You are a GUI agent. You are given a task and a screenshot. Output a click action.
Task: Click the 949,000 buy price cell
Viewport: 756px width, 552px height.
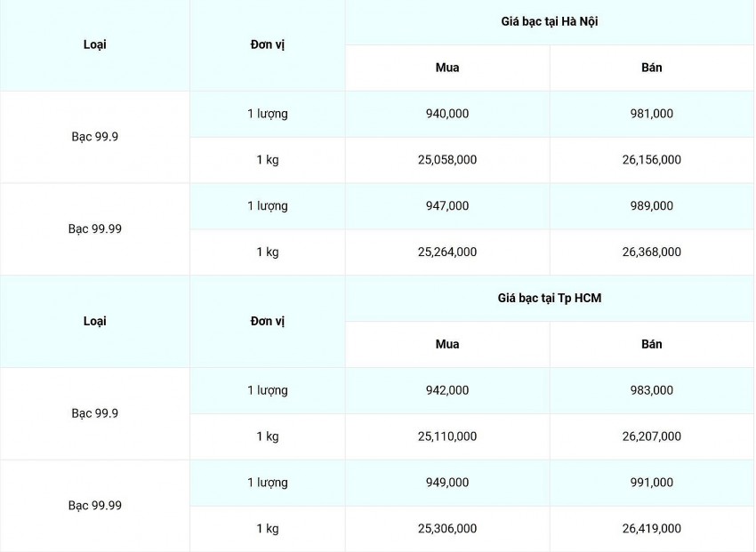click(447, 483)
